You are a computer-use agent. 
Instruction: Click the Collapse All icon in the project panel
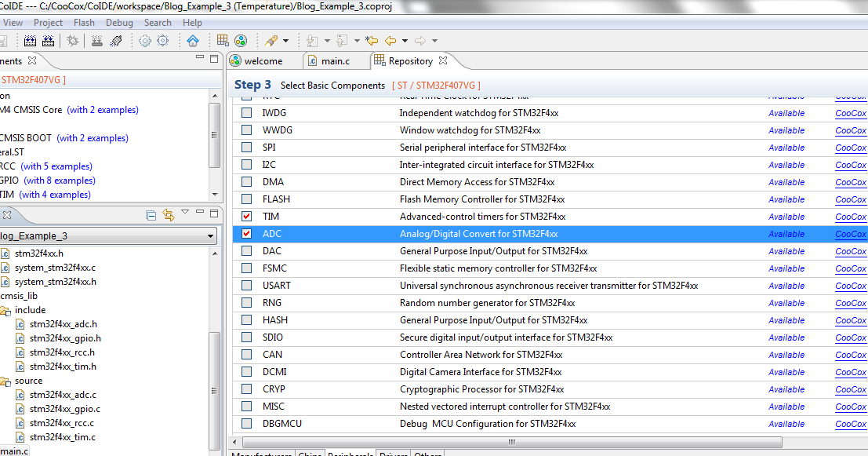(x=150, y=214)
